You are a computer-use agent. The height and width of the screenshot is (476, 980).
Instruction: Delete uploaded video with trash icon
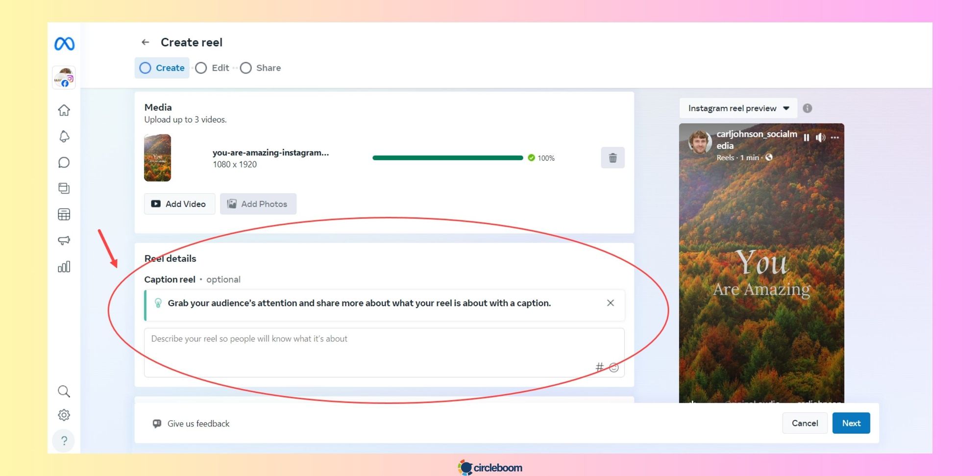pyautogui.click(x=612, y=158)
